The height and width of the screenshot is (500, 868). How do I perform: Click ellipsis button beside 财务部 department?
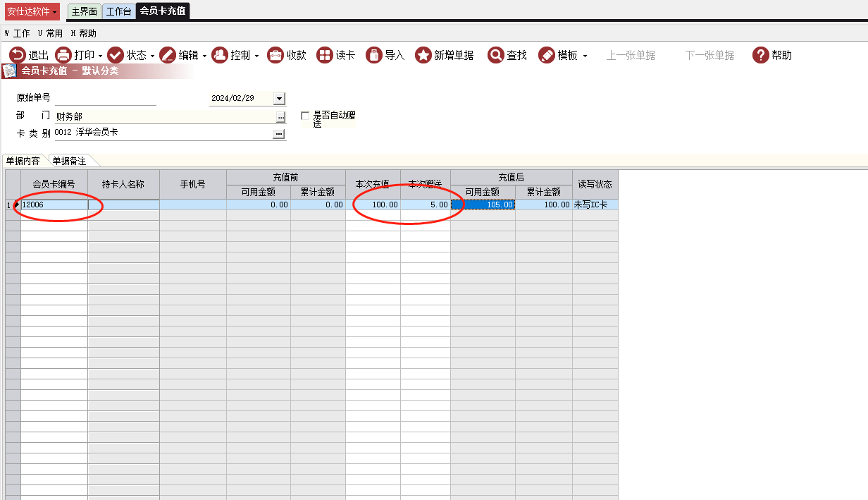280,117
